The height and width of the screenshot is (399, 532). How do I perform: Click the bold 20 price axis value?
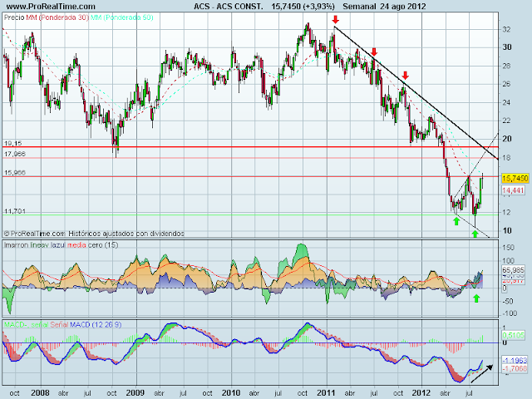(x=507, y=139)
